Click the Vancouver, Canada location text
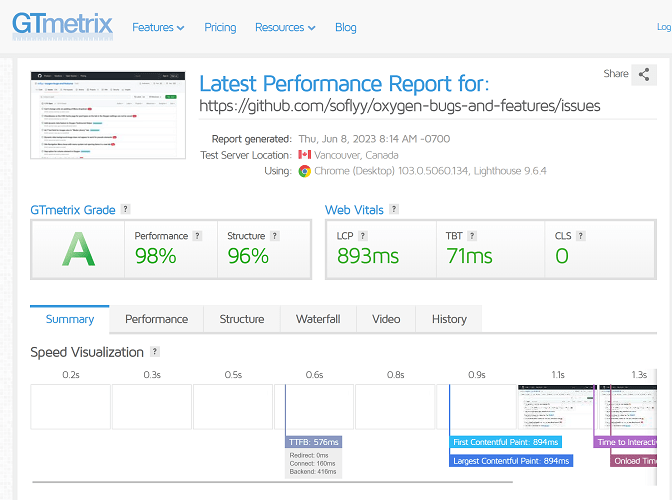Viewport: 672px width, 500px height. click(356, 155)
